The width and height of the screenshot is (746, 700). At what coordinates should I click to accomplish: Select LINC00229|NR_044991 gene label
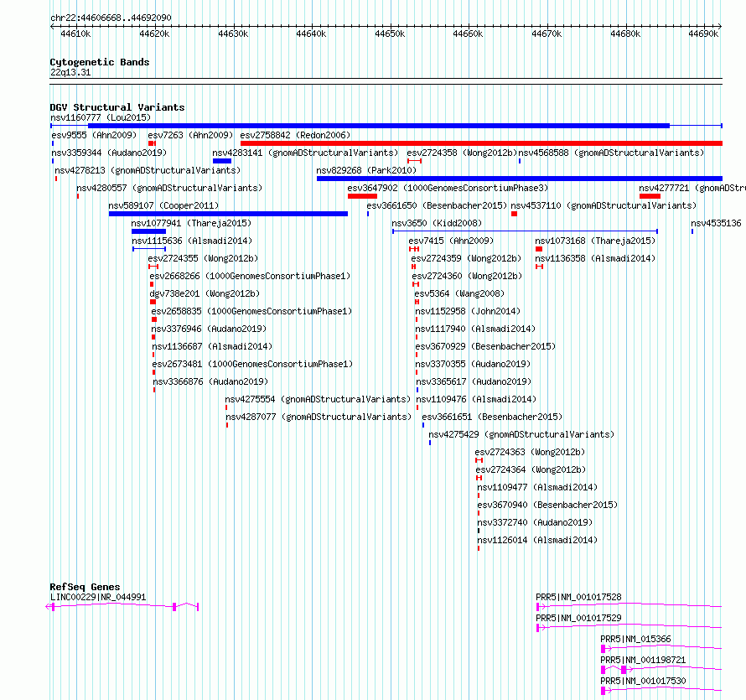(x=98, y=597)
